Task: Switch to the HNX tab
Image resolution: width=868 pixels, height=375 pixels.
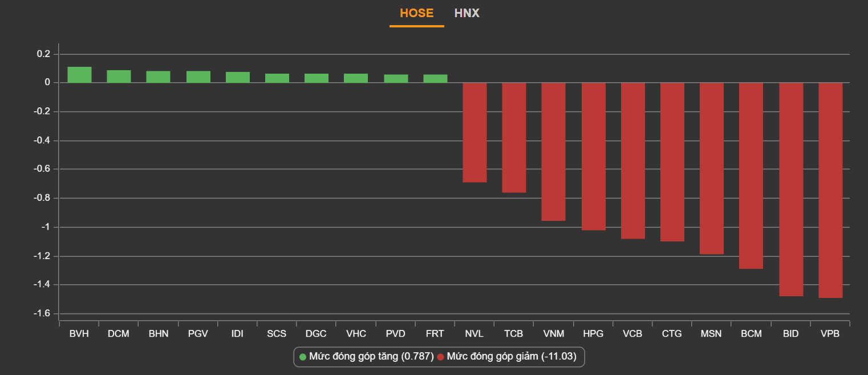Action: [x=467, y=13]
